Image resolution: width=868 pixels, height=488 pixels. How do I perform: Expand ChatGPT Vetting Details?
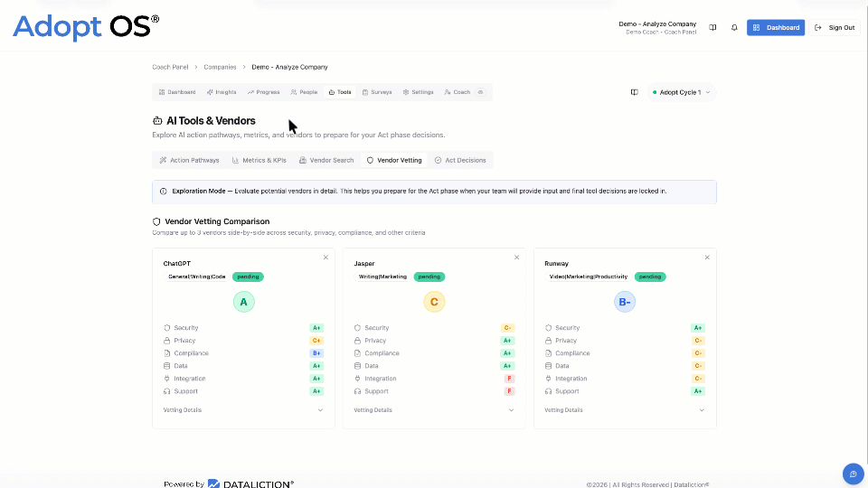[243, 410]
